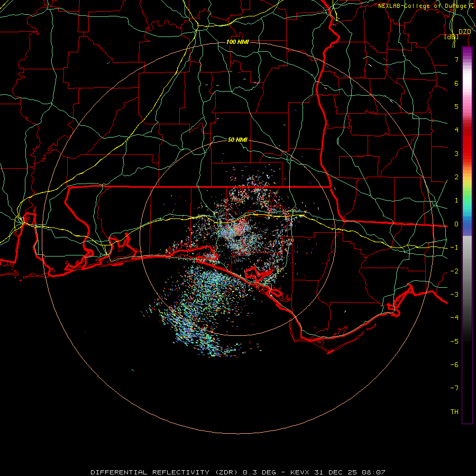
Task: Click the "3" value on the color scale
Action: (456, 153)
